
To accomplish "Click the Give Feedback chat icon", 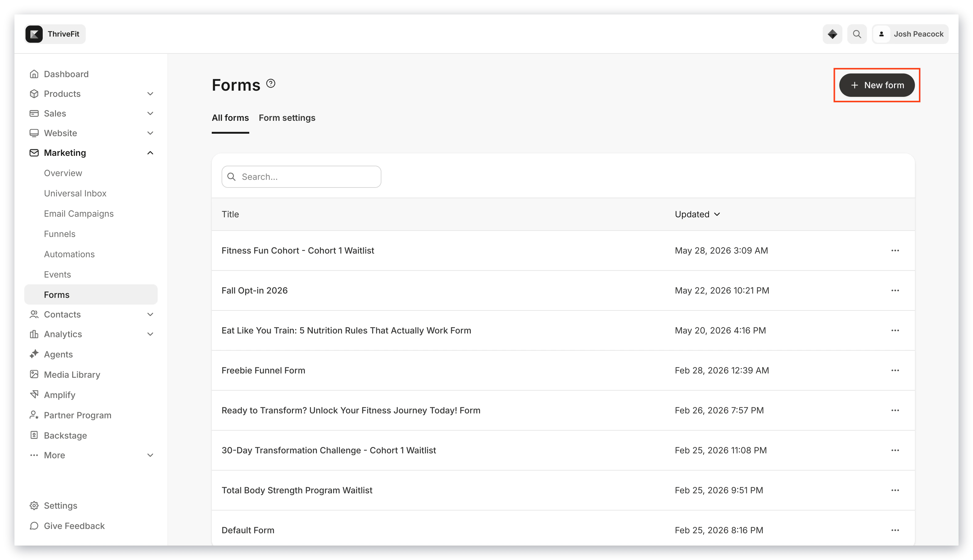I will point(34,526).
